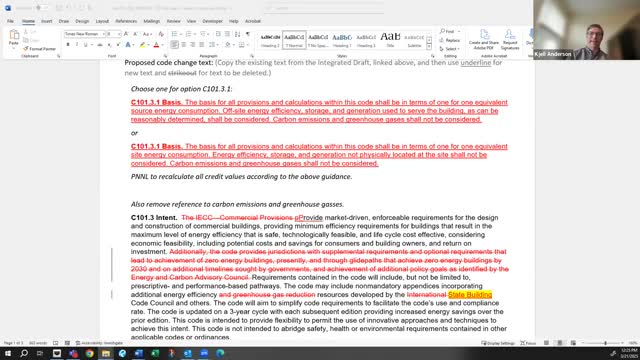
Task: Toggle bold formatting
Action: pyautogui.click(x=68, y=45)
